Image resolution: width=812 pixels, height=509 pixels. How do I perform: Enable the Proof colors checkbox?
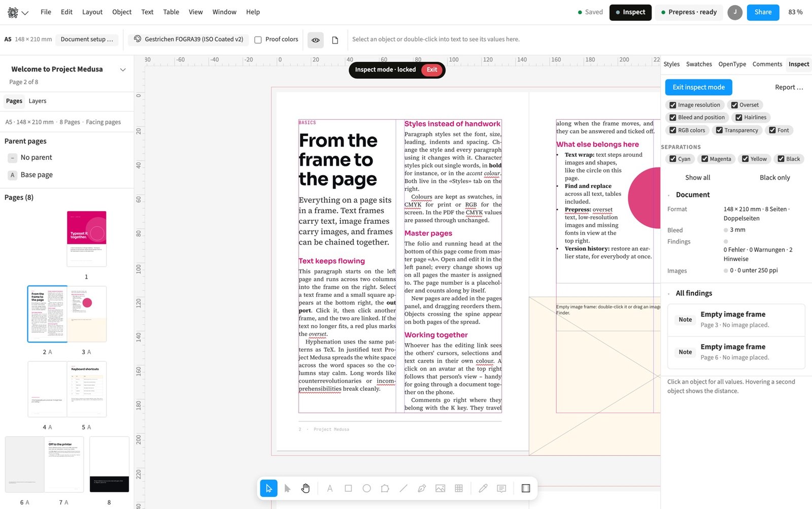(258, 40)
